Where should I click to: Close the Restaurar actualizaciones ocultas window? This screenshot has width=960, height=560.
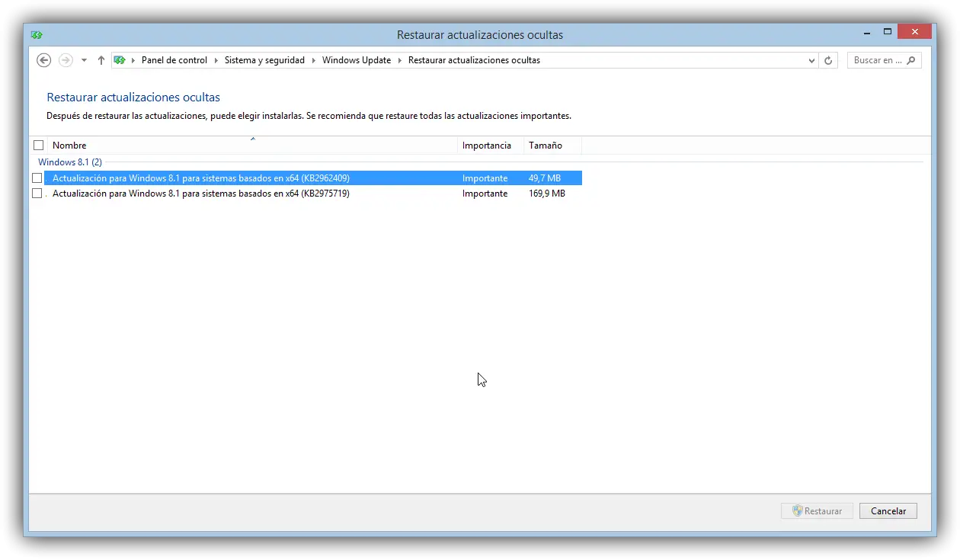click(914, 32)
